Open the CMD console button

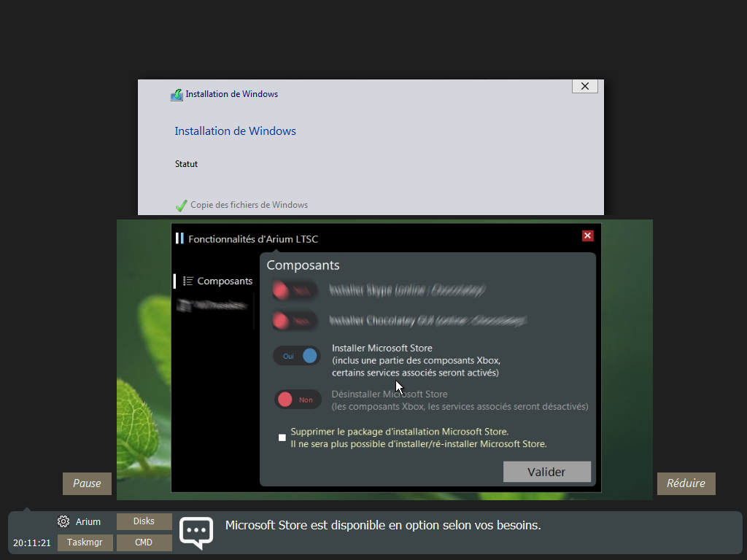(x=144, y=542)
